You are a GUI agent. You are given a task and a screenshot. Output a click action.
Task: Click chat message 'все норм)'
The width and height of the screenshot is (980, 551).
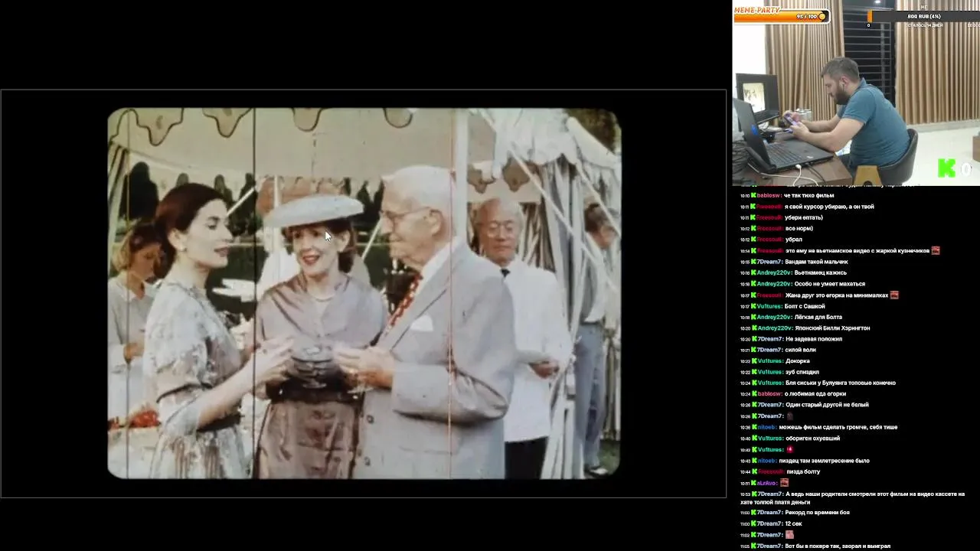[799, 228]
